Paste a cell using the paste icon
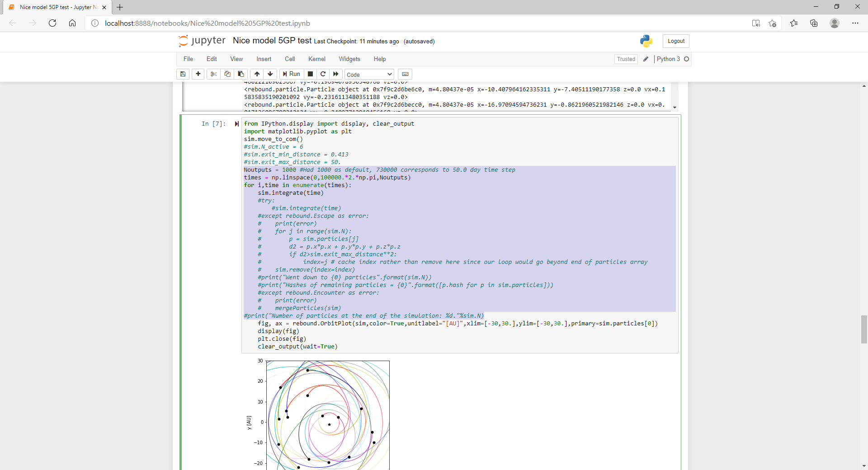The width and height of the screenshot is (868, 470). 241,74
